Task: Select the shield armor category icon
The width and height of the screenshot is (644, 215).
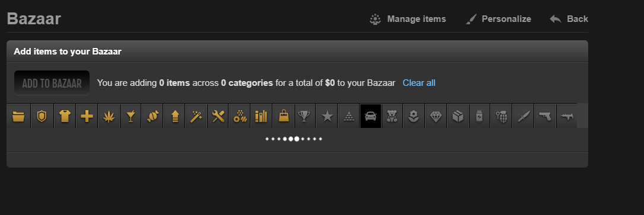Action: point(42,116)
